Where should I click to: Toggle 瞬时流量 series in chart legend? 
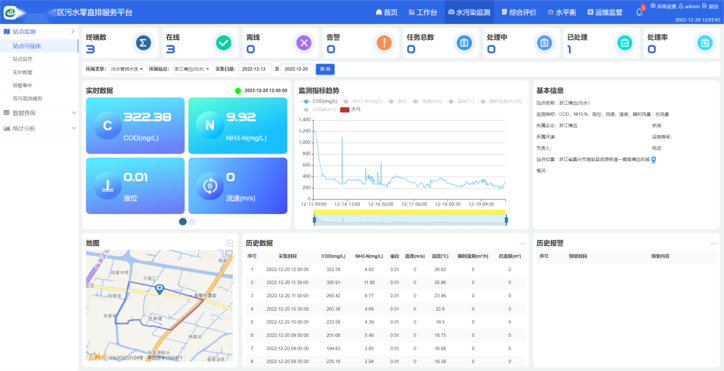(501, 101)
